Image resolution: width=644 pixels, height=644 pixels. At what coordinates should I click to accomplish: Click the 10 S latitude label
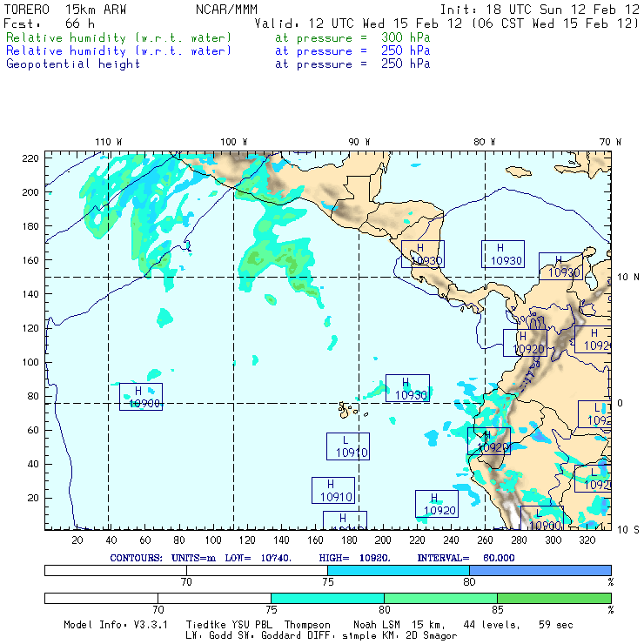point(627,530)
